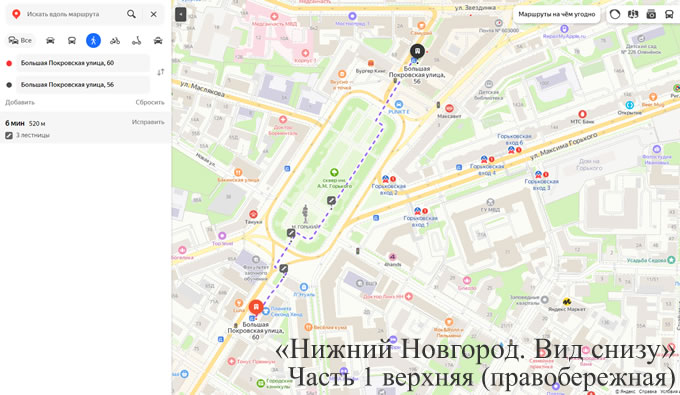Image resolution: width=680 pixels, height=395 pixels.
Task: Swap start and destination points
Action: 160,72
